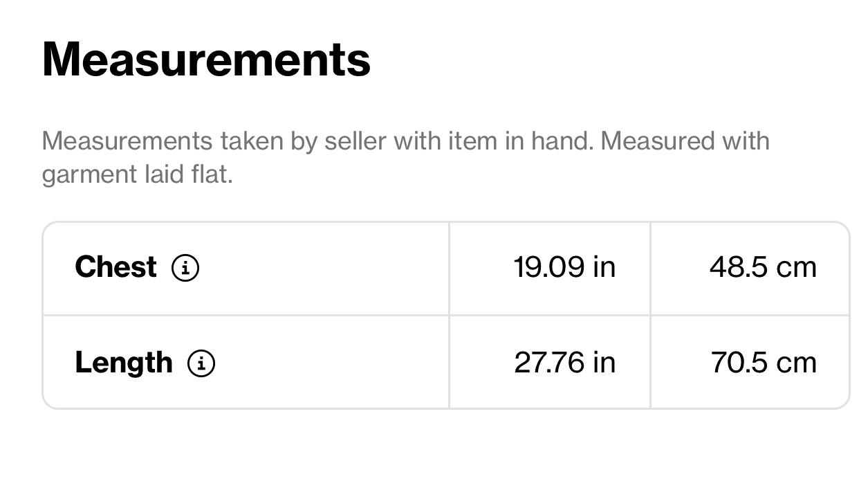Click the 27.76 in length value

564,363
